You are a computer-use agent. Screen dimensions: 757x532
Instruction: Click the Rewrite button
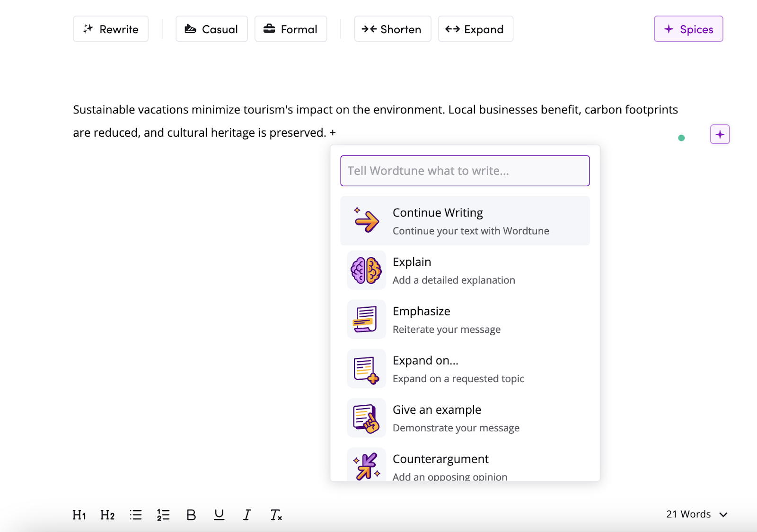click(x=111, y=29)
